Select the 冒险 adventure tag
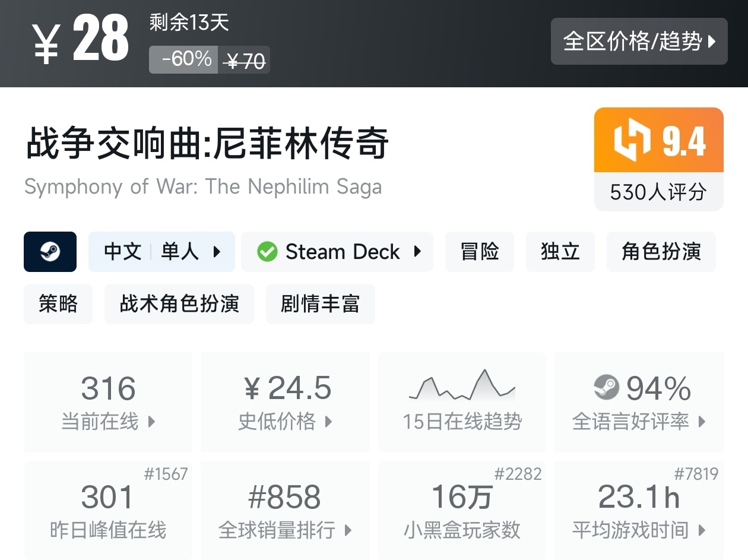 479,252
